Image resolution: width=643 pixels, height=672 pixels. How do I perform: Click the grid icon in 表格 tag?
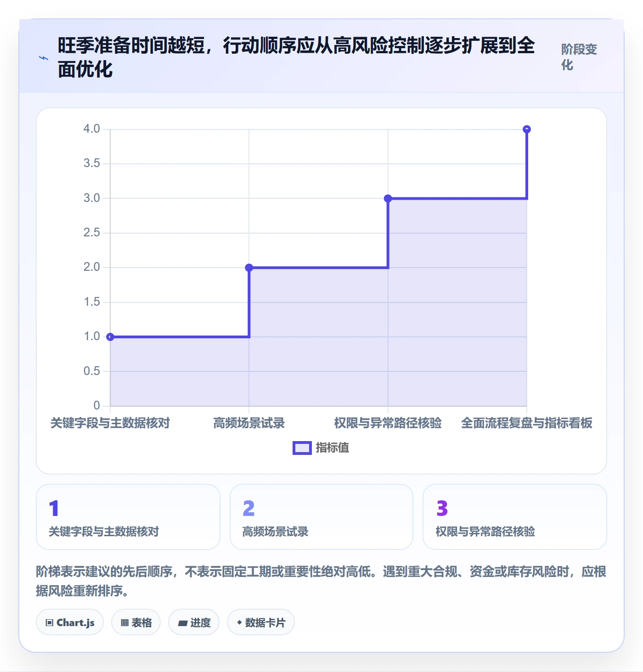point(124,623)
